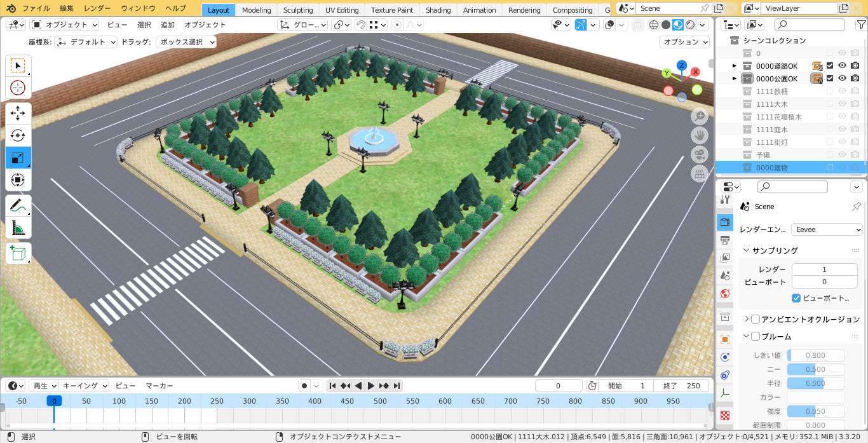This screenshot has height=443, width=868.
Task: Open the Output properties tab
Action: (x=725, y=240)
